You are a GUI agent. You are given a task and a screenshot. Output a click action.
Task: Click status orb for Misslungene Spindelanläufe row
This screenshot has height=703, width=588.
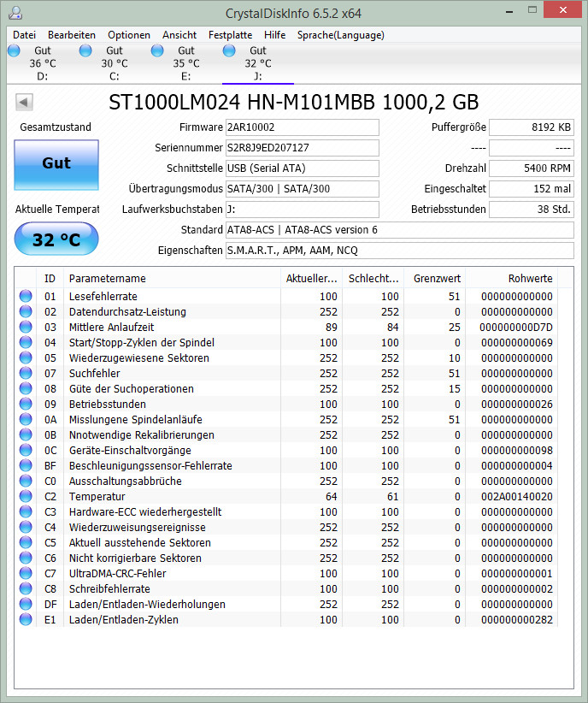pos(26,419)
